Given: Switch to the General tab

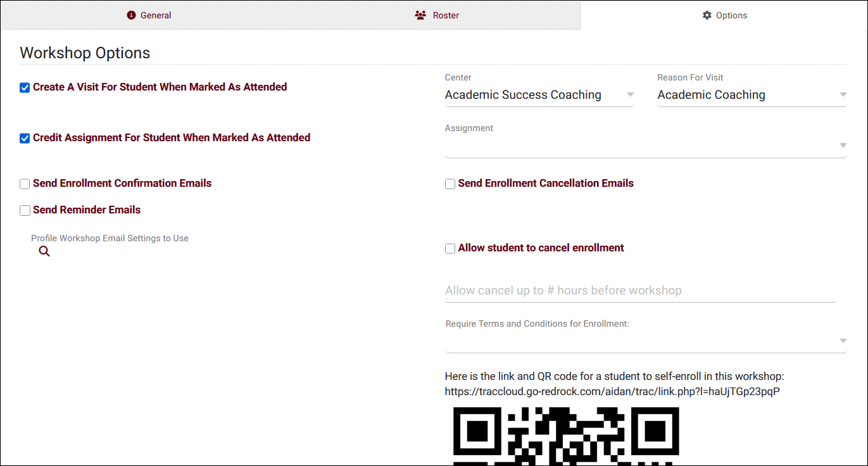Looking at the screenshot, I should (x=149, y=15).
